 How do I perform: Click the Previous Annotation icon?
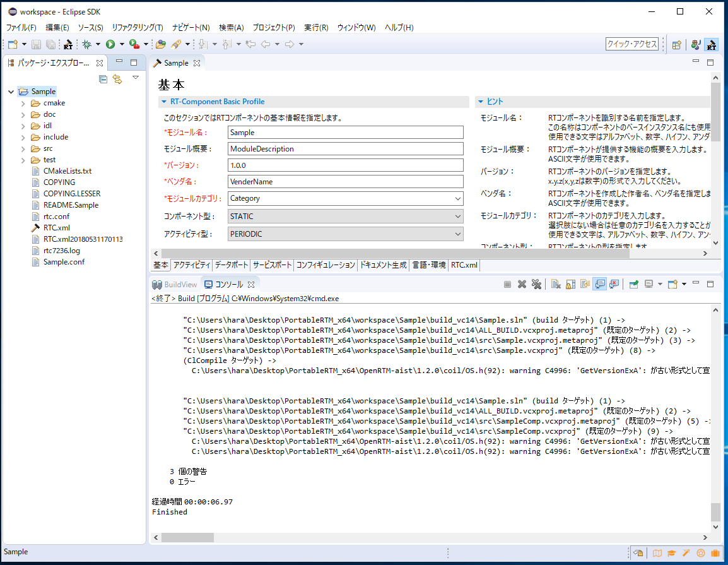pos(227,44)
